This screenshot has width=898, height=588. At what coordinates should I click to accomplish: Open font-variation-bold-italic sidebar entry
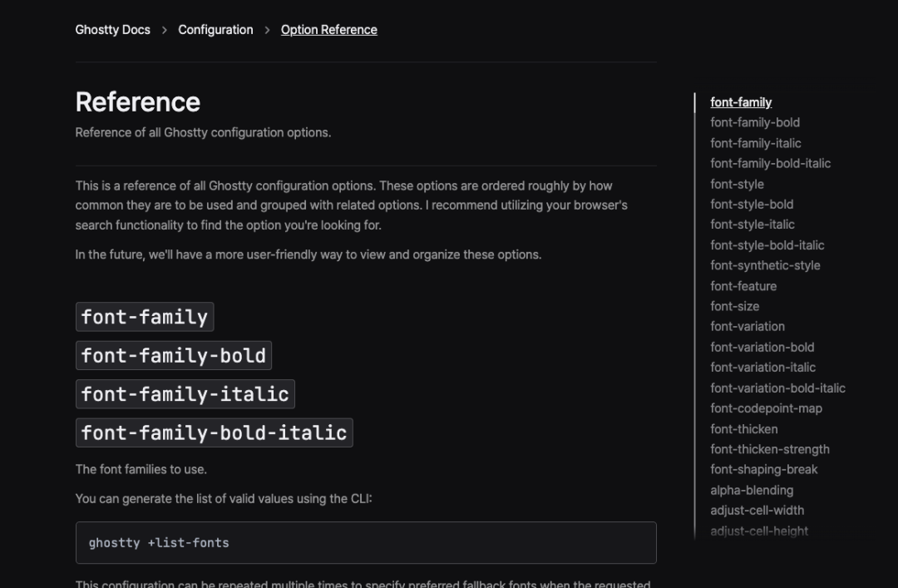click(x=777, y=388)
